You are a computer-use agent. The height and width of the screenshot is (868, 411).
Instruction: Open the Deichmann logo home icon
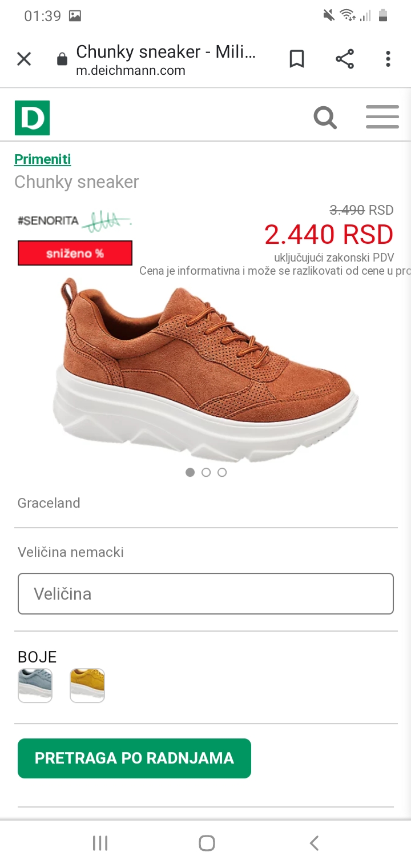point(32,118)
